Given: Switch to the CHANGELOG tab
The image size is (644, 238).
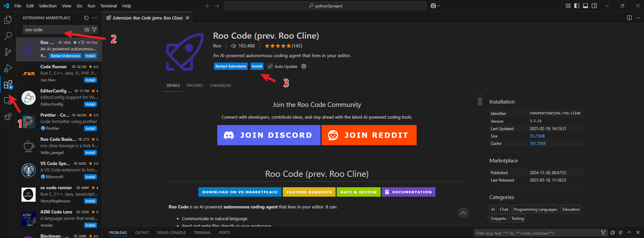Looking at the screenshot, I should (220, 85).
